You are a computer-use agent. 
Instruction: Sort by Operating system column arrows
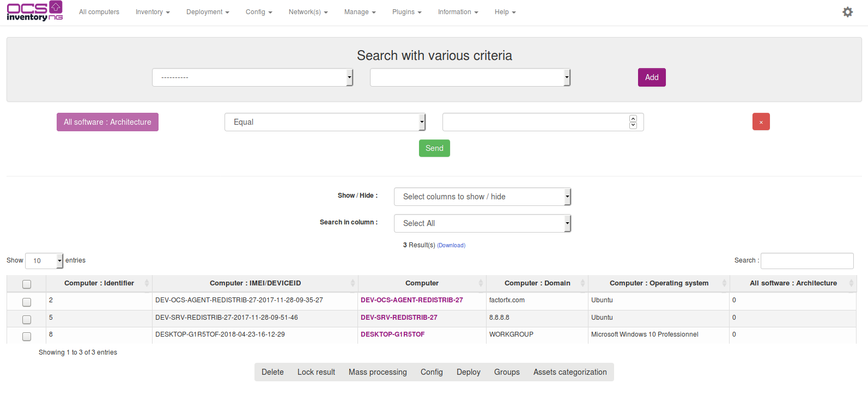[x=724, y=283]
